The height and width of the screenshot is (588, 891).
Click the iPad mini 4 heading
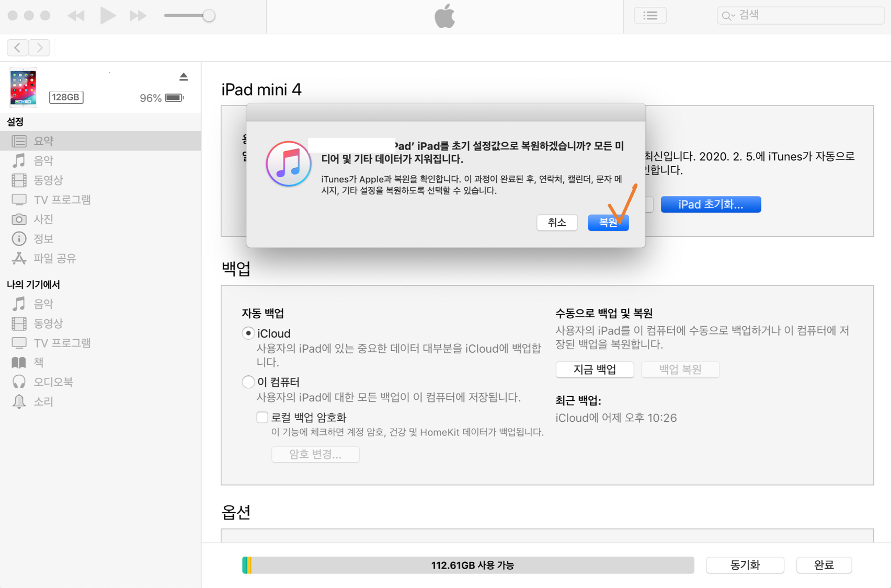pyautogui.click(x=261, y=89)
